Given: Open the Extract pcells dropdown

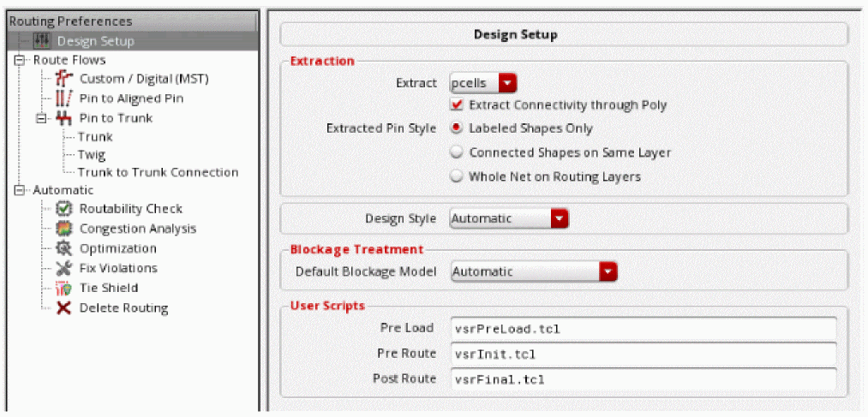Looking at the screenshot, I should pos(482,83).
